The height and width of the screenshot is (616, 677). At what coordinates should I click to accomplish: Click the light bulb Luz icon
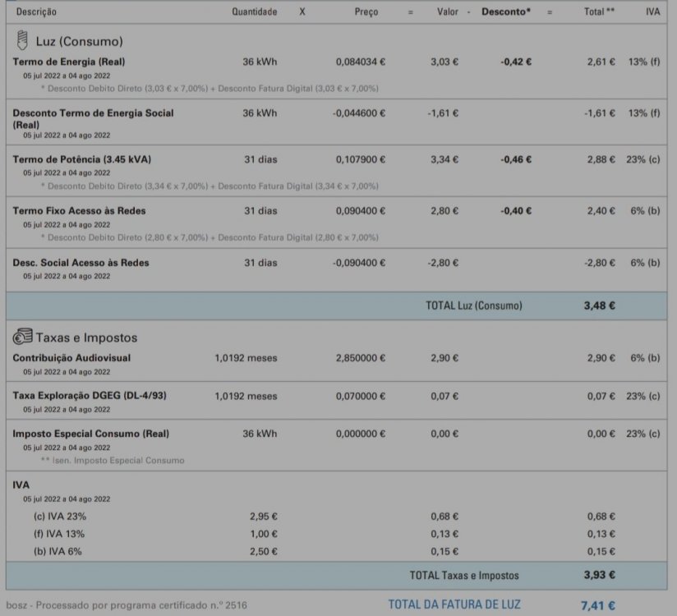(x=22, y=40)
